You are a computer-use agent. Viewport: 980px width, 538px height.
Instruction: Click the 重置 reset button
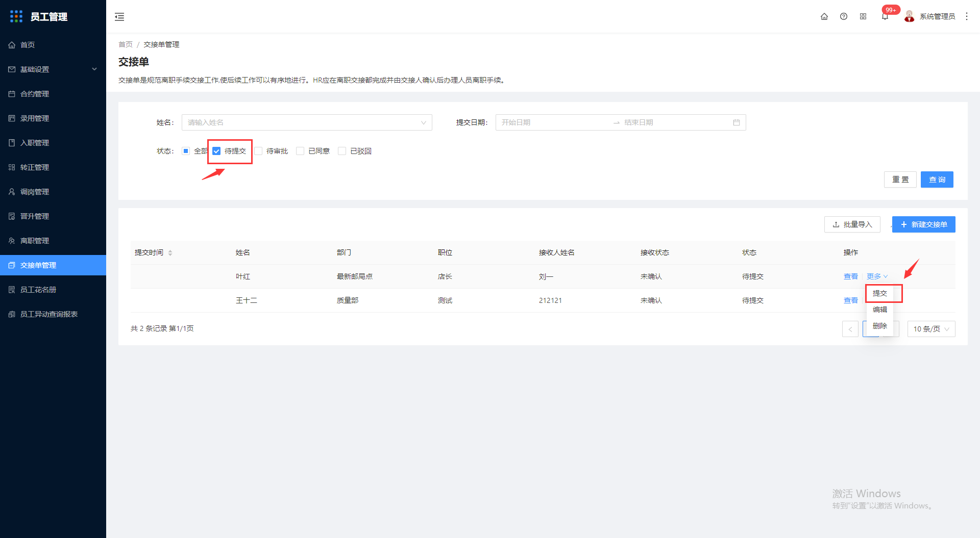pyautogui.click(x=900, y=180)
